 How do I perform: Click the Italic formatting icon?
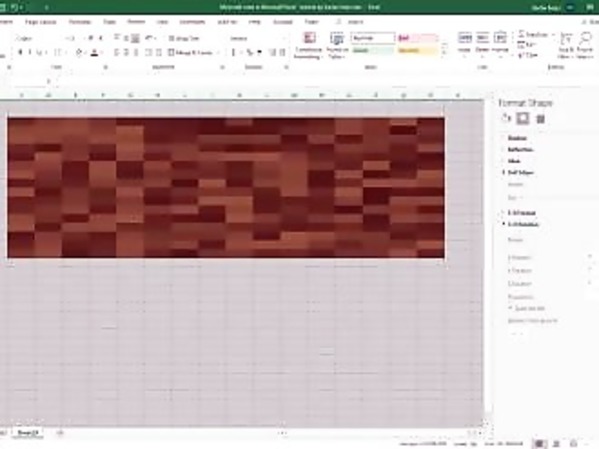pos(29,52)
